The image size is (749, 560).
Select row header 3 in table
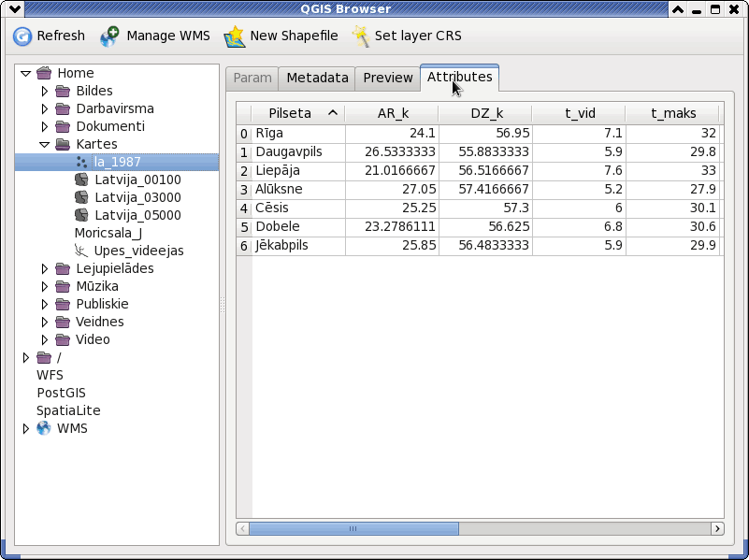(244, 190)
